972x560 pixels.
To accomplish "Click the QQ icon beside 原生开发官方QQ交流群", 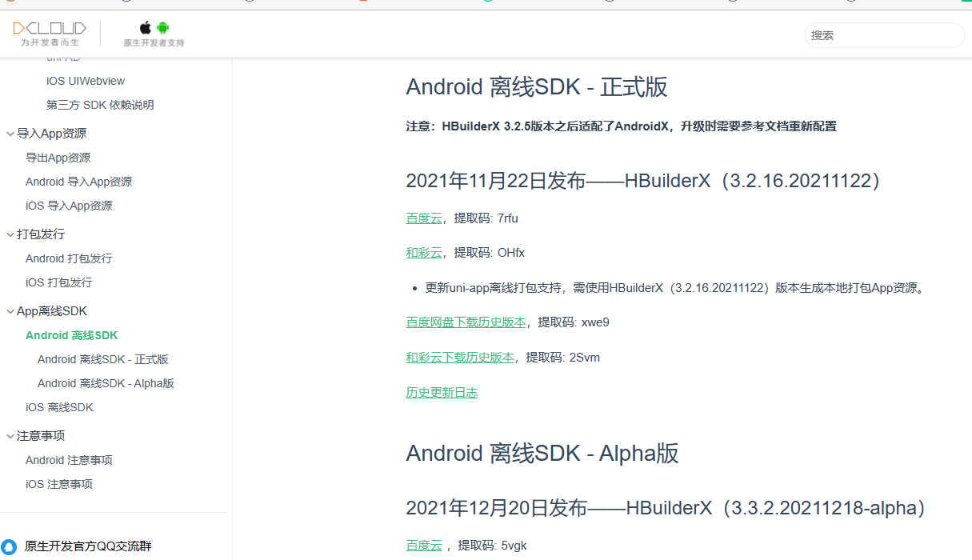I will point(9,546).
